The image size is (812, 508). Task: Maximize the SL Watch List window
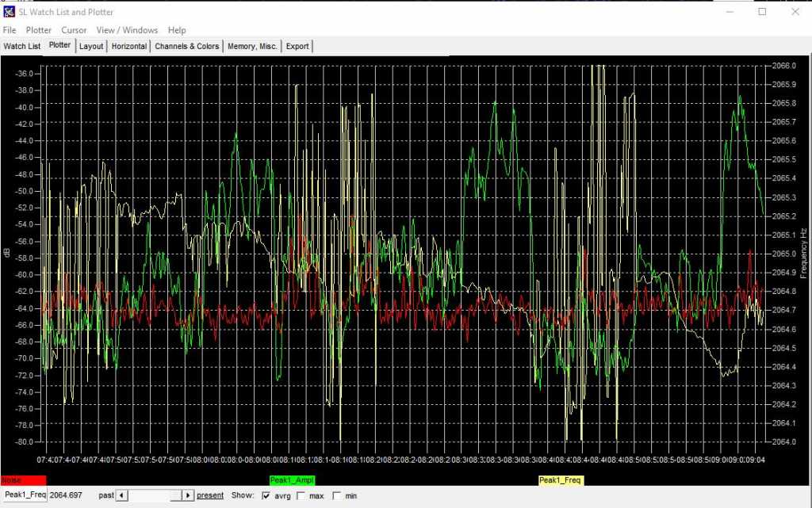click(x=762, y=11)
